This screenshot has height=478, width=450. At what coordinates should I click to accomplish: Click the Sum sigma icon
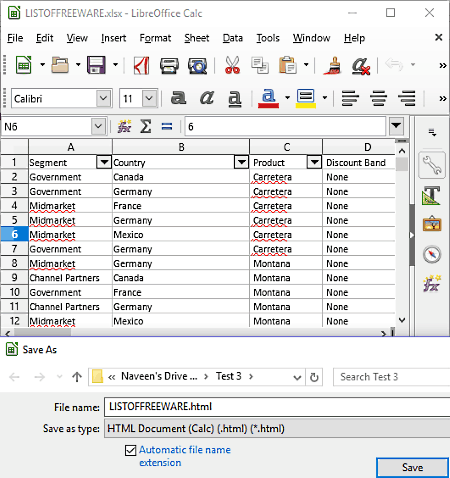tap(145, 126)
